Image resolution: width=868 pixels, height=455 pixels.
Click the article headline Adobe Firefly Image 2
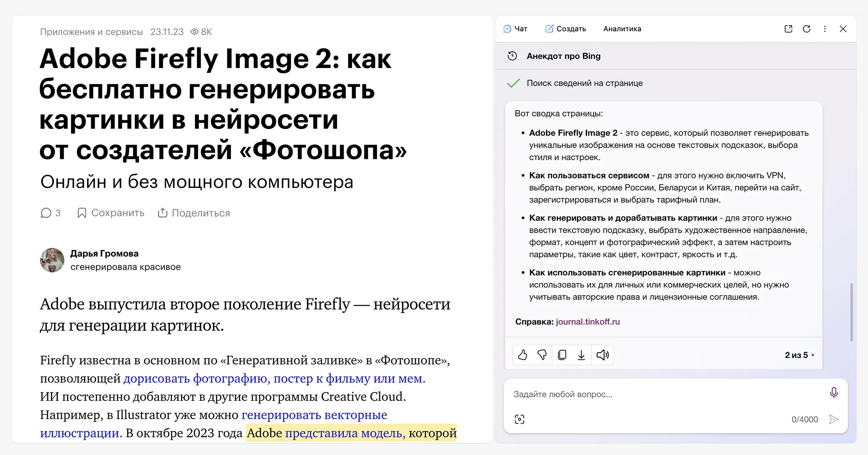(223, 104)
